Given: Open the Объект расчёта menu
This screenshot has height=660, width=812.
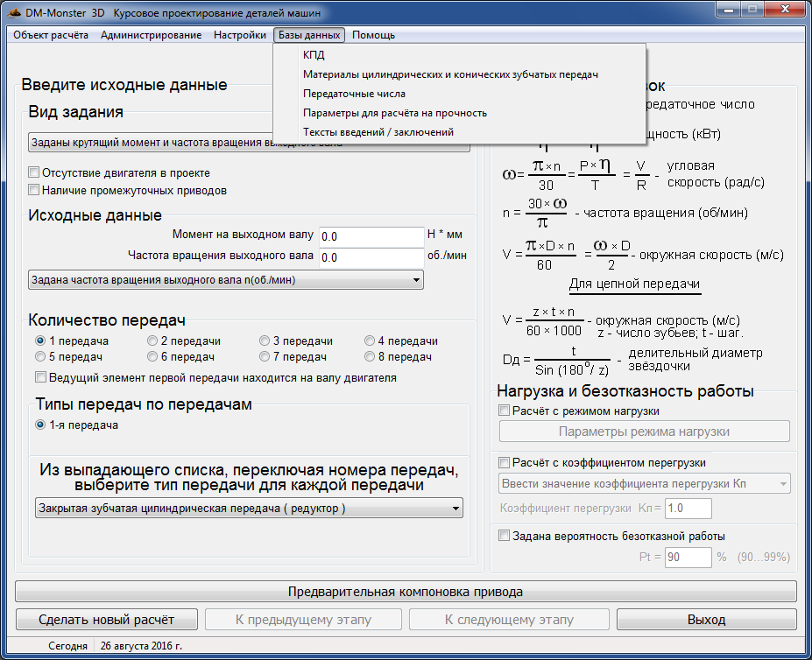Looking at the screenshot, I should [51, 35].
